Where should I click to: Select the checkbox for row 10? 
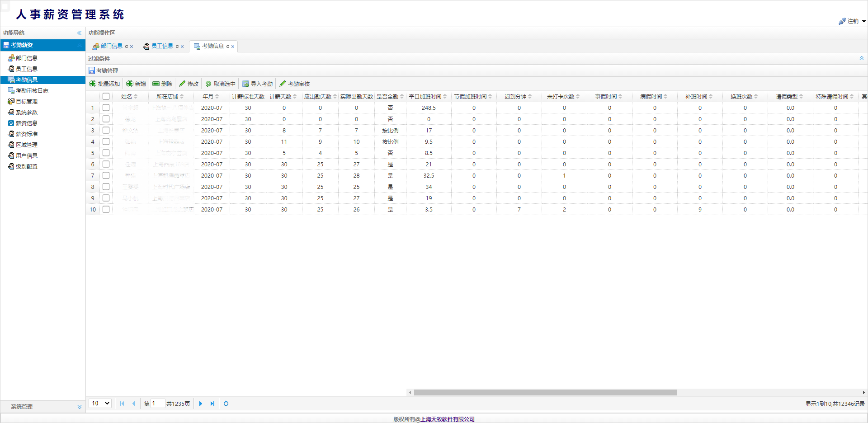[106, 209]
